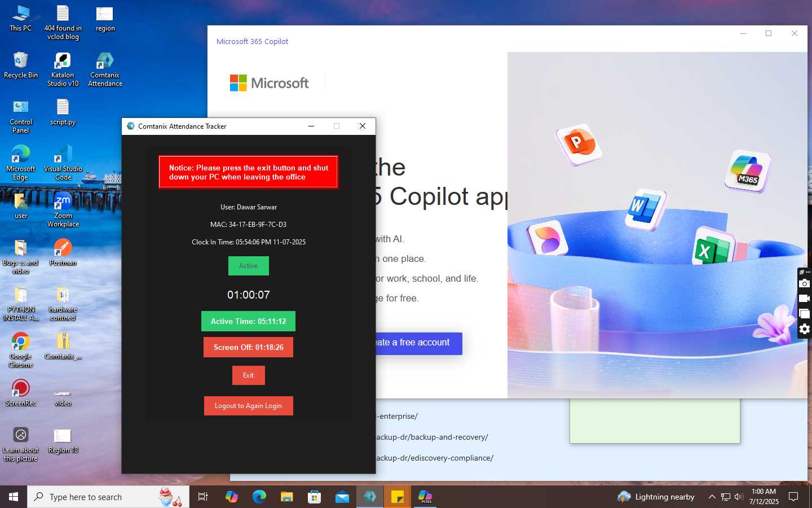This screenshot has height=508, width=812.
Task: Select the ScreenRec desktop shortcut
Action: pos(21,393)
